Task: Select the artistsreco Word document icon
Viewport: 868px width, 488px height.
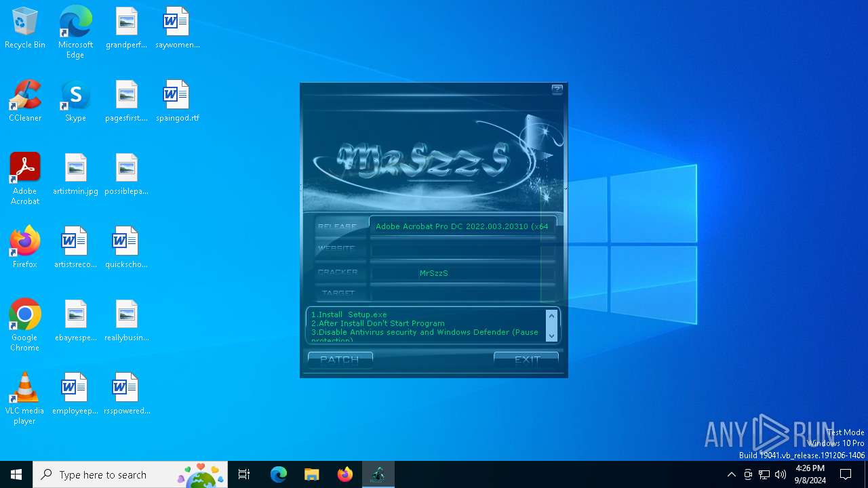Action: (75, 248)
